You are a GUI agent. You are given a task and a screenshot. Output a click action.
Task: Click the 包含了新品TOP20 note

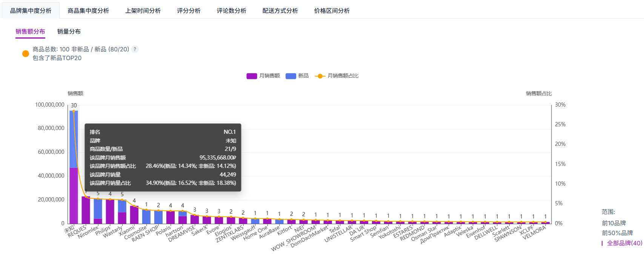coord(57,58)
